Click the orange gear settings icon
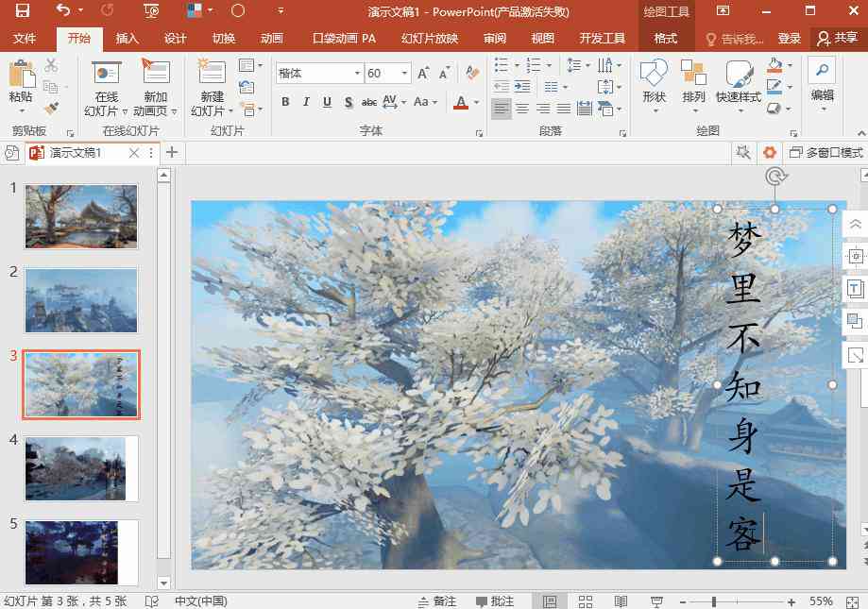868x609 pixels. pyautogui.click(x=770, y=152)
